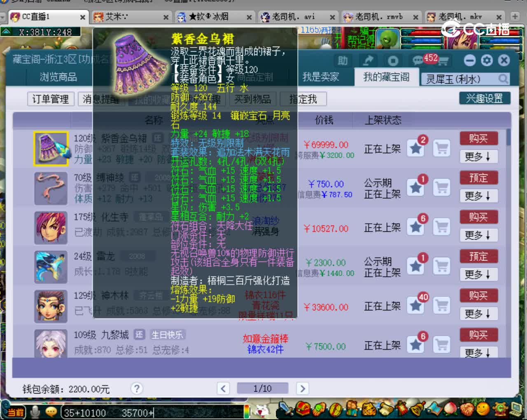
Task: Select the 雷龙 pet thumbnail
Action: pos(51,267)
